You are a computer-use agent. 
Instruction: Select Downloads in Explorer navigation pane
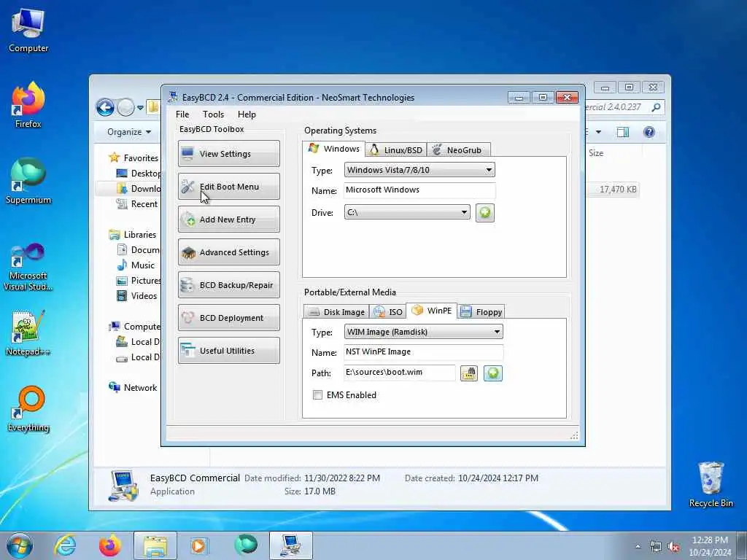click(x=139, y=189)
